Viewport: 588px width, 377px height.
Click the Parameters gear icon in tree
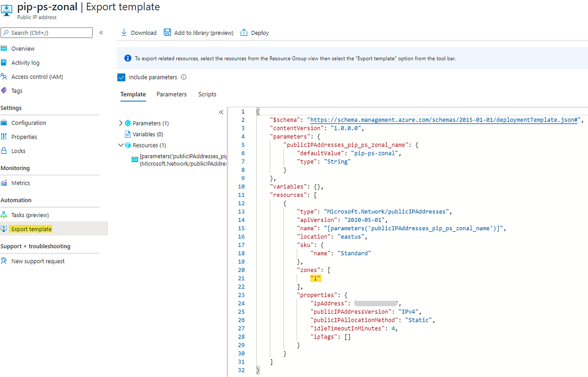pos(128,123)
